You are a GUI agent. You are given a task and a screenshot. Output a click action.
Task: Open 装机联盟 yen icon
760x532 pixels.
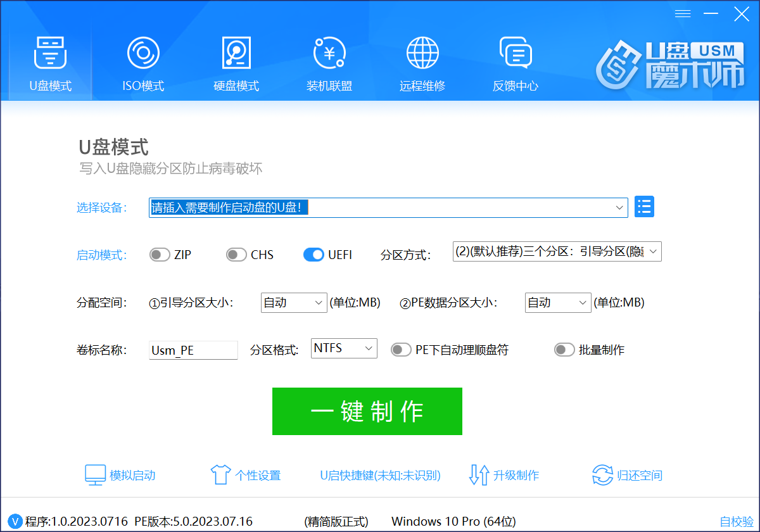329,53
